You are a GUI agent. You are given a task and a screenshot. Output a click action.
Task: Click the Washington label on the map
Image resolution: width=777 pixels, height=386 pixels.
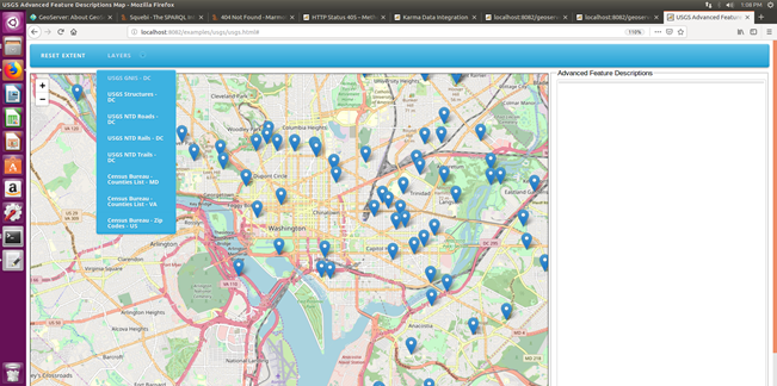pos(287,228)
